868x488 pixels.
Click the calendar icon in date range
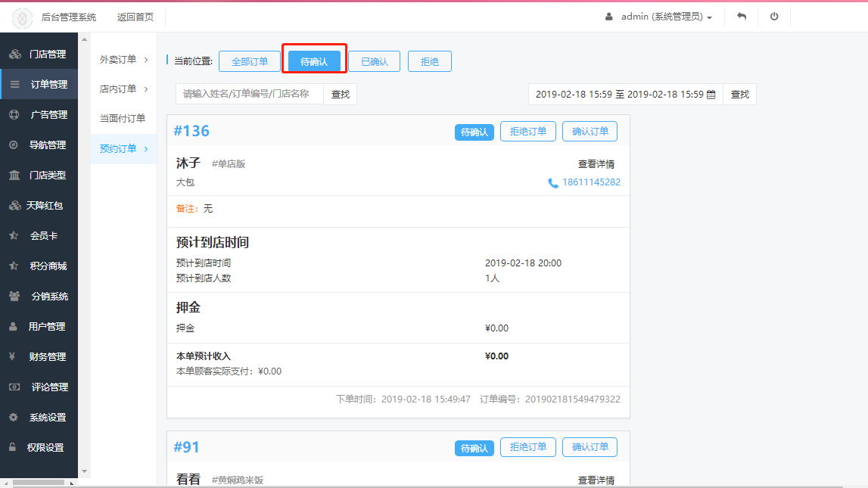click(711, 95)
